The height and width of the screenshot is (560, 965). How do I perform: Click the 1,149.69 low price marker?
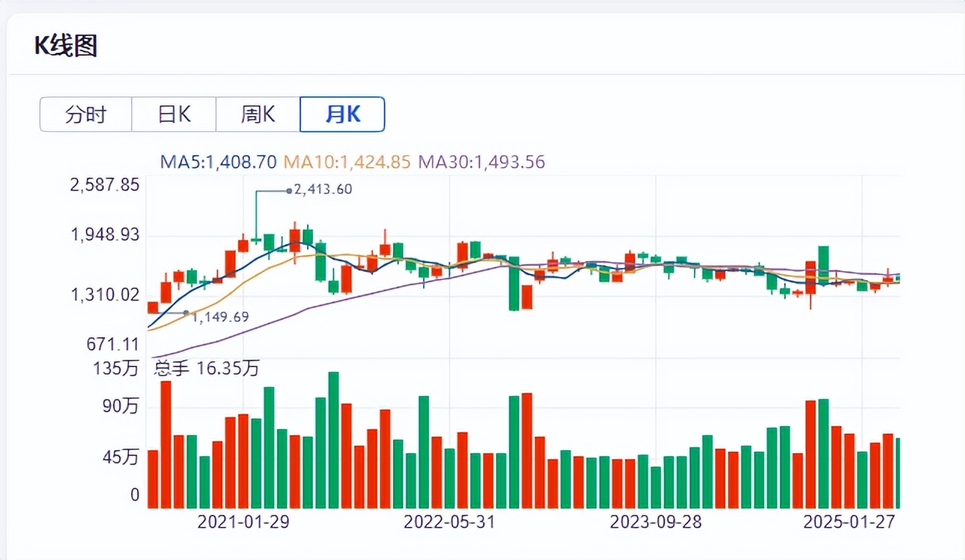tap(220, 317)
